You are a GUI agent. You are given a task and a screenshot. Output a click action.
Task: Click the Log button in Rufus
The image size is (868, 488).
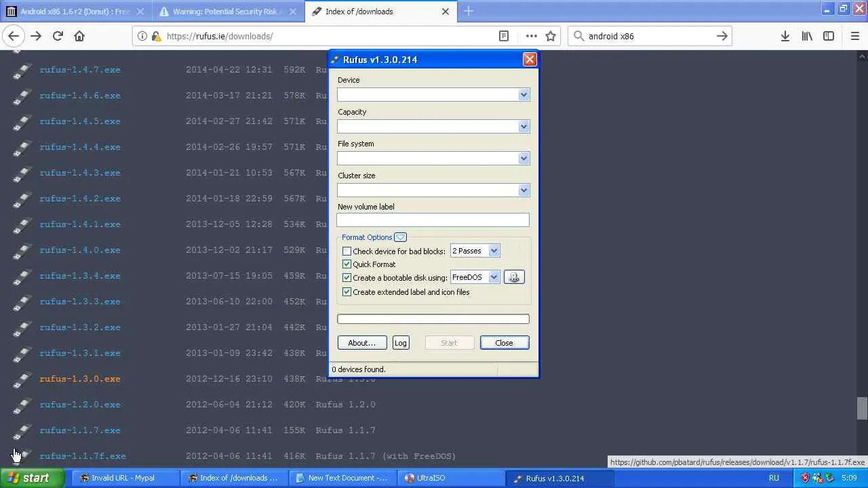click(400, 343)
